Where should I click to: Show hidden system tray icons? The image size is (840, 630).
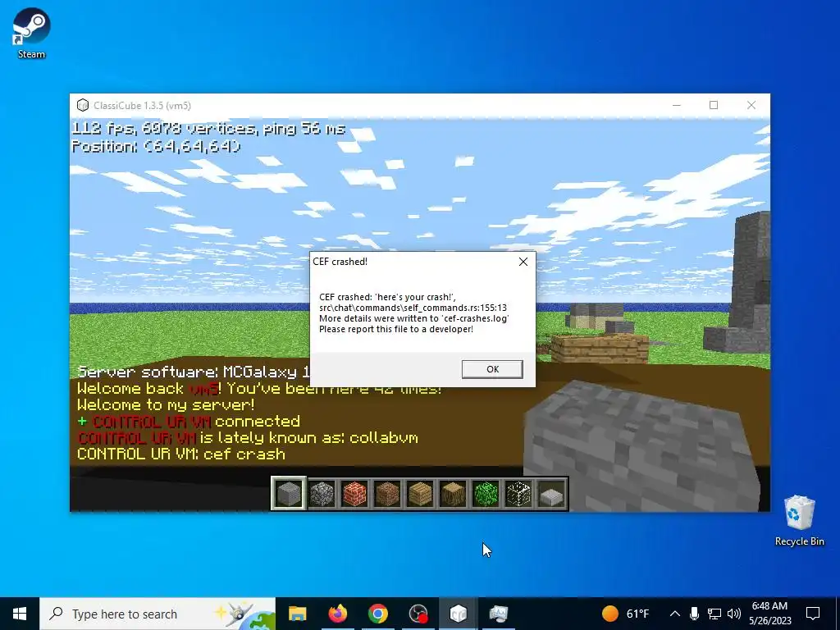tap(675, 614)
